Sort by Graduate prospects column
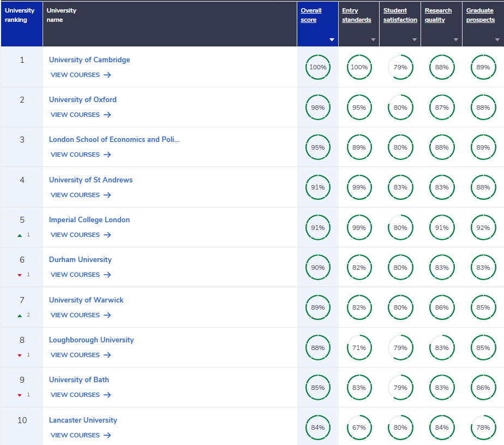Image resolution: width=504 pixels, height=445 pixels. [481, 15]
